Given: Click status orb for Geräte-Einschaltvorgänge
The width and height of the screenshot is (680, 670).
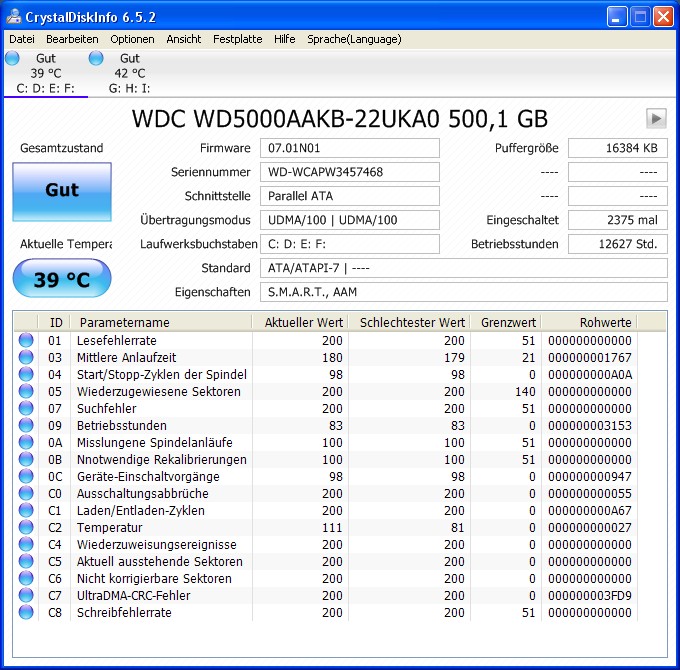Looking at the screenshot, I should point(26,476).
